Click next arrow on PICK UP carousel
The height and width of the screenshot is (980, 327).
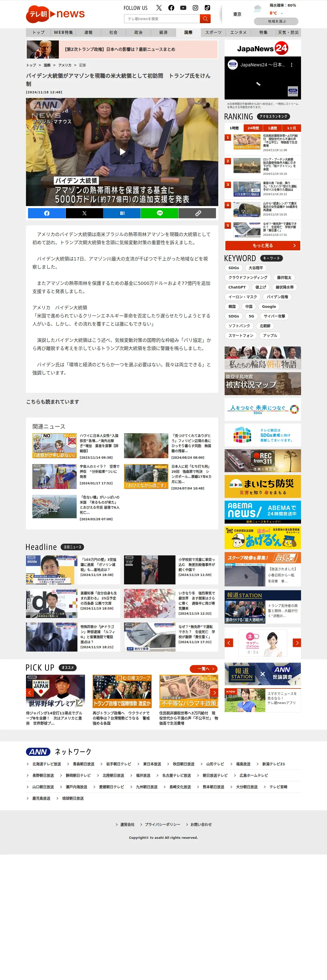point(214,693)
